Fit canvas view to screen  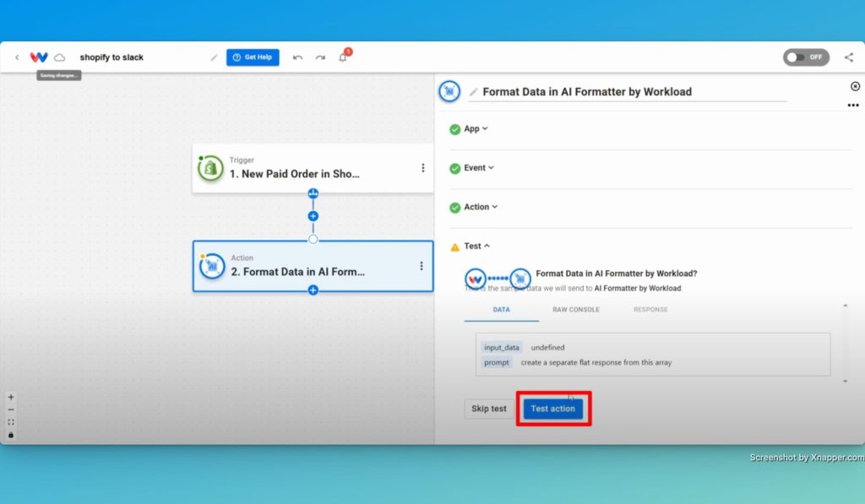pyautogui.click(x=11, y=422)
